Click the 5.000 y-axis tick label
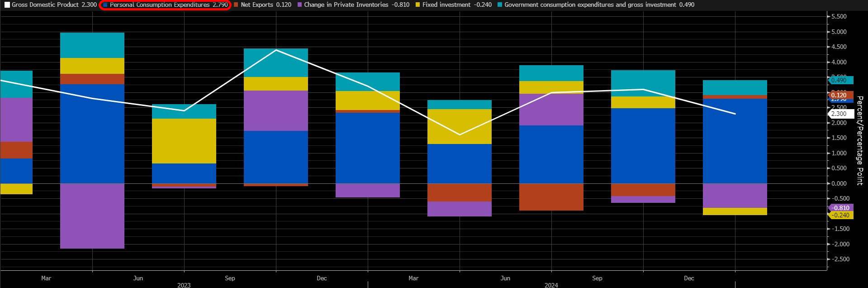 [x=839, y=32]
